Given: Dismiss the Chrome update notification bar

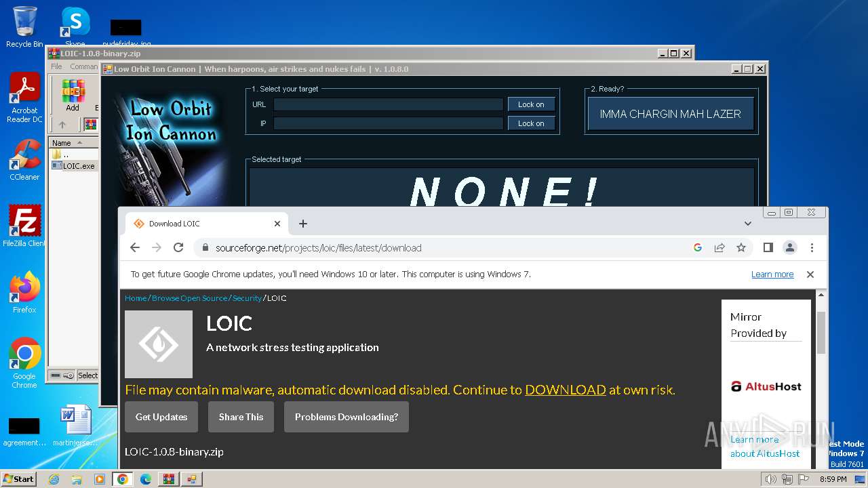Looking at the screenshot, I should pyautogui.click(x=810, y=274).
